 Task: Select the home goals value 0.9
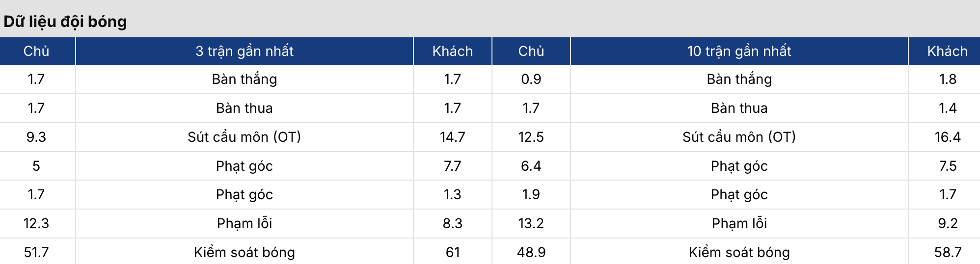click(x=531, y=79)
